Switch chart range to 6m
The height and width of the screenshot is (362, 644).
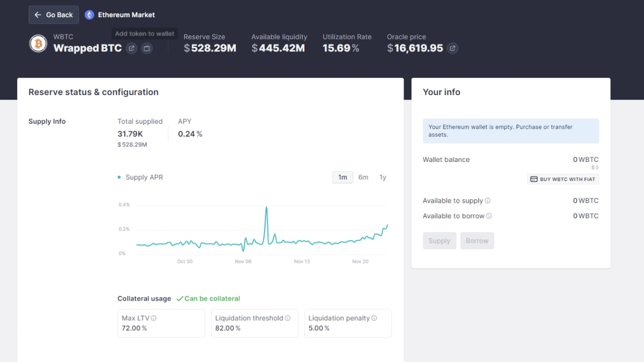point(363,178)
